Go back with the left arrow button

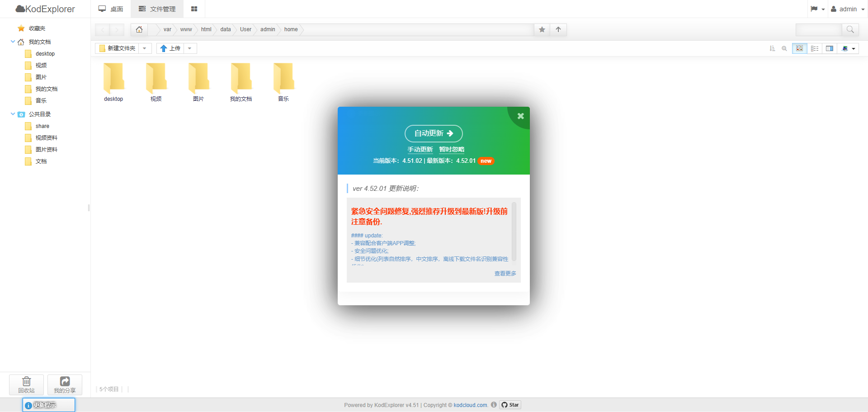103,30
